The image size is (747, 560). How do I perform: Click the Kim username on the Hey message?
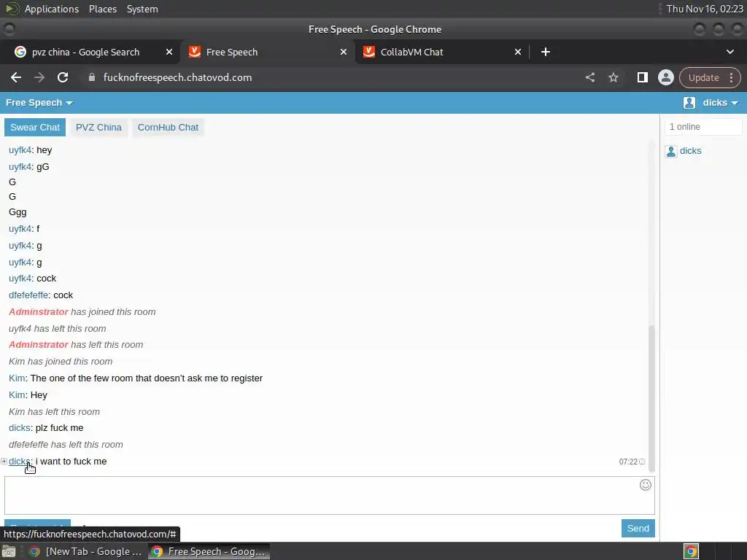(17, 394)
